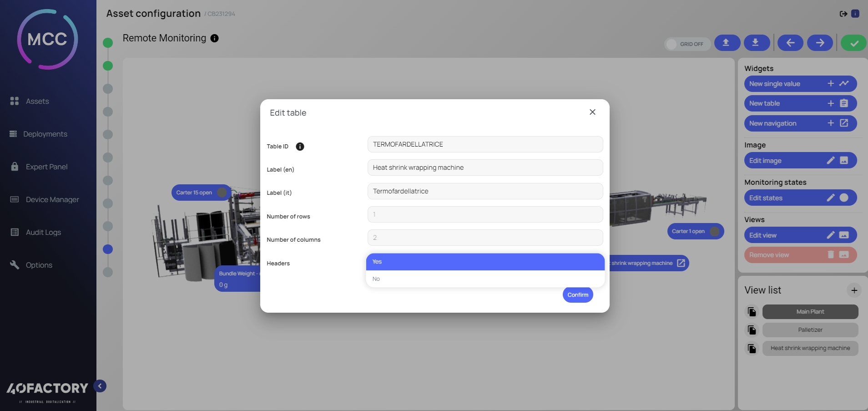Click the Table ID info icon

pos(300,147)
